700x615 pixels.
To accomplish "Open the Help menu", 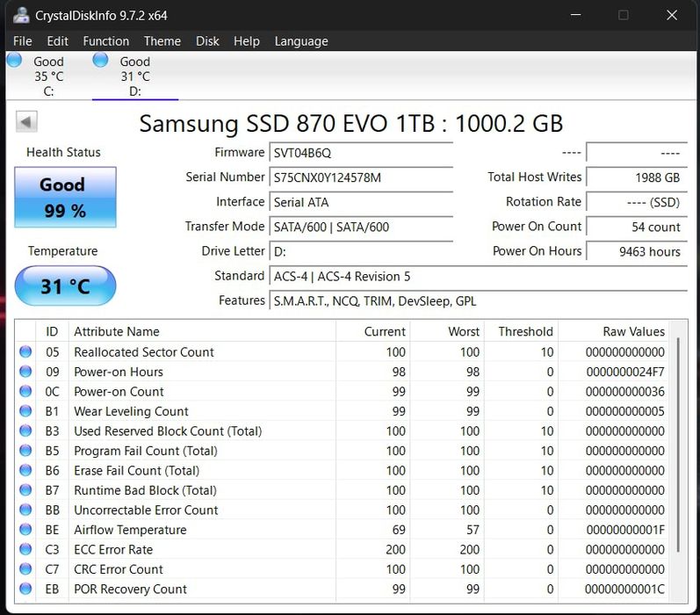I will tap(247, 41).
